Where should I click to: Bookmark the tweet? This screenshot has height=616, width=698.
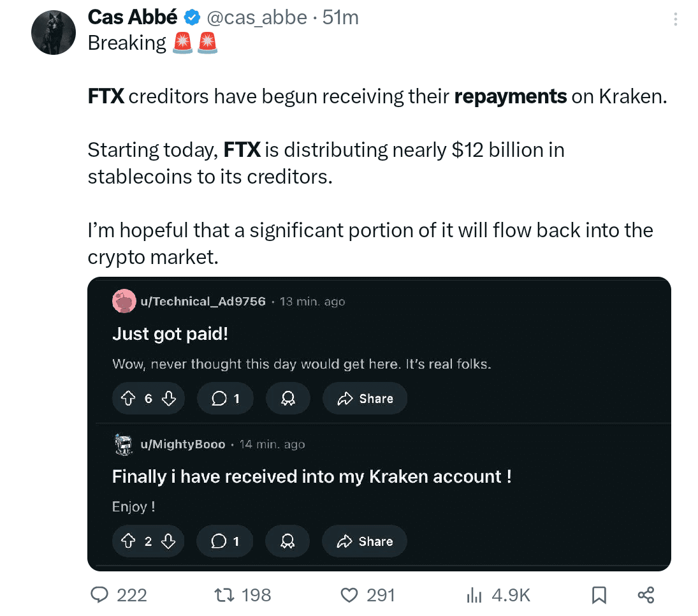[x=599, y=595]
